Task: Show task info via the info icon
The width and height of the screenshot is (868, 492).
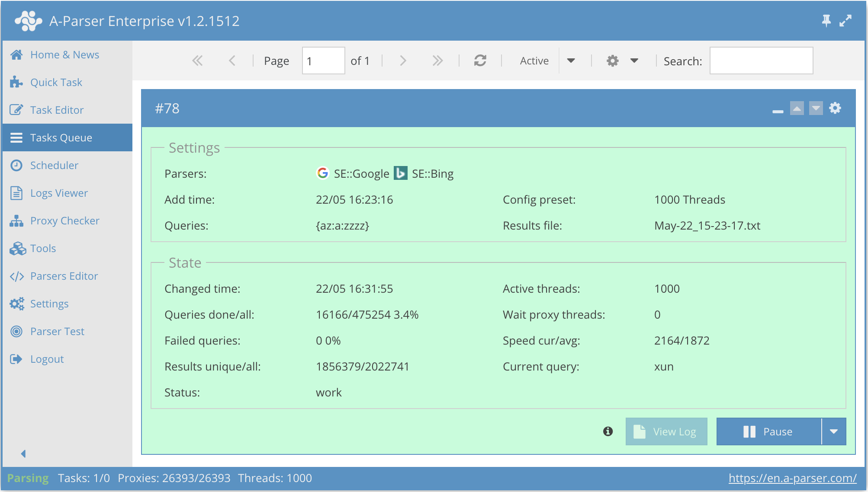Action: point(608,431)
